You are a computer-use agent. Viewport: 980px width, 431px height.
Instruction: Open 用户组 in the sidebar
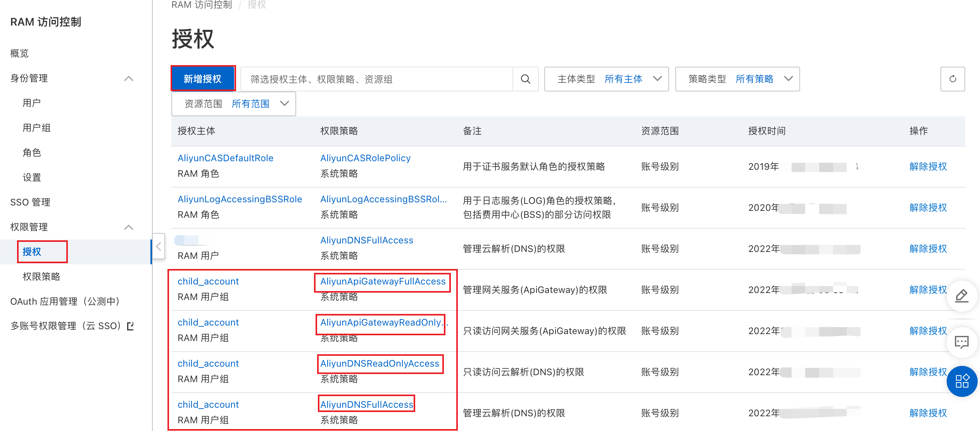[x=36, y=128]
